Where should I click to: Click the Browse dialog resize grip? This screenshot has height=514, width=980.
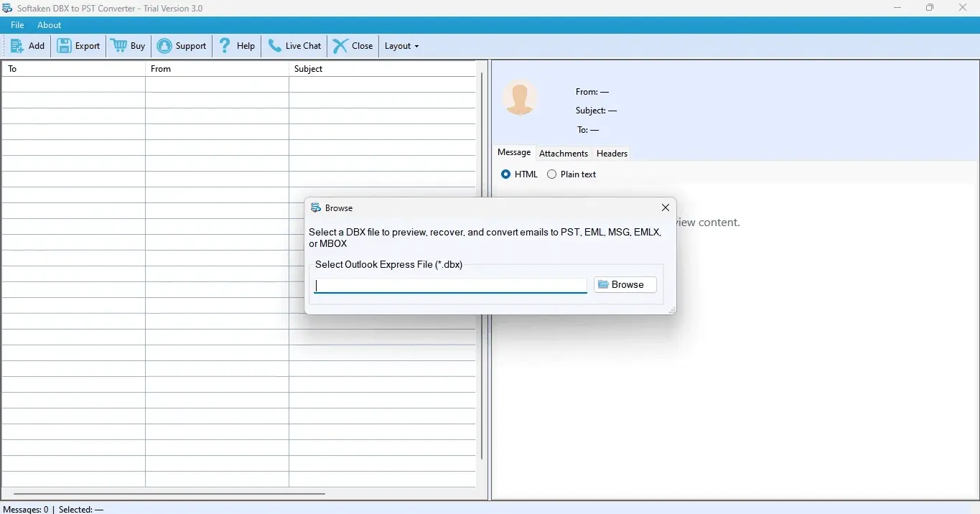[672, 310]
